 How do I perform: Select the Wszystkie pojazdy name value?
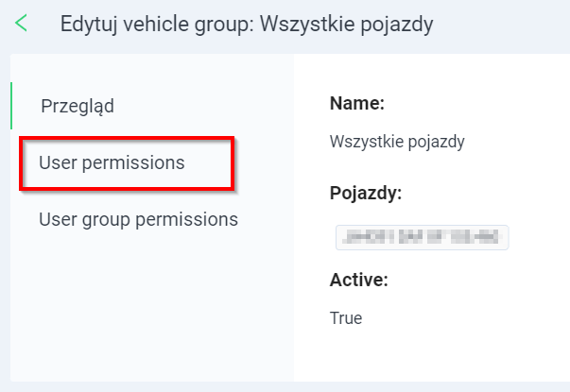coord(397,142)
